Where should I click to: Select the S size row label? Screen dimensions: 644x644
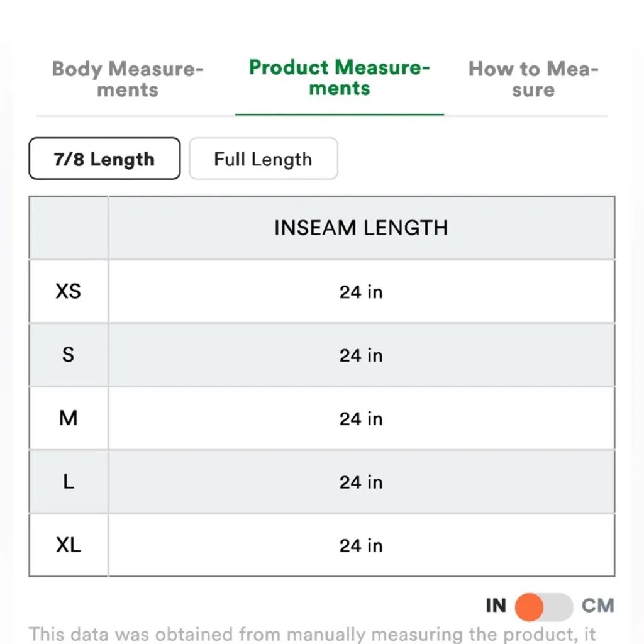[69, 355]
